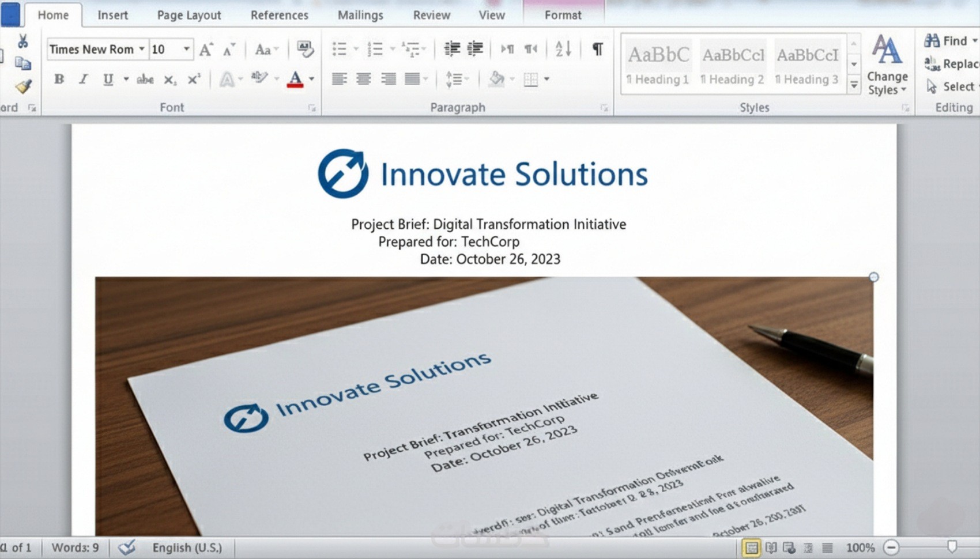Image resolution: width=980 pixels, height=559 pixels.
Task: Switch to the Insert tab
Action: coord(112,15)
